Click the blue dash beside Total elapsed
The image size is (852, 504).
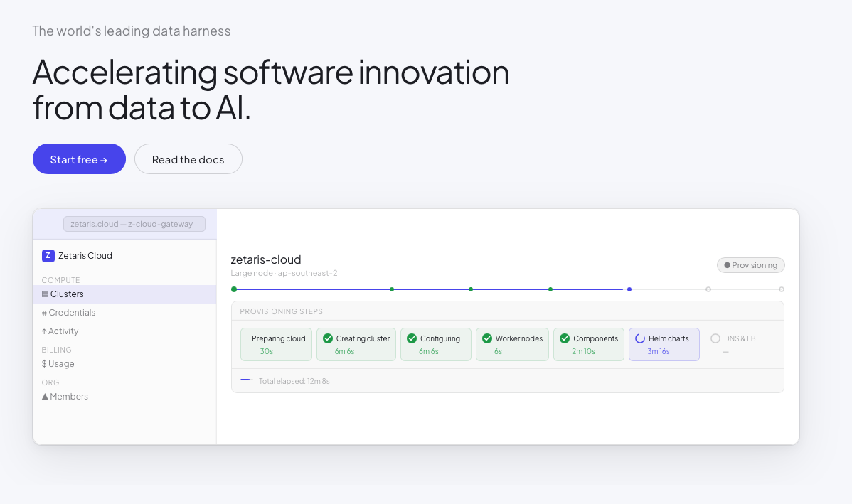point(246,380)
